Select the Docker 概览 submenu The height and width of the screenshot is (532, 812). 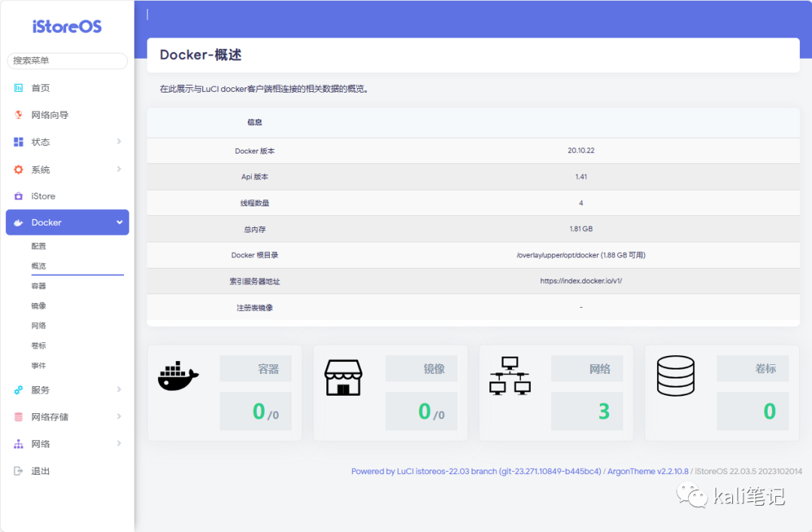[38, 266]
